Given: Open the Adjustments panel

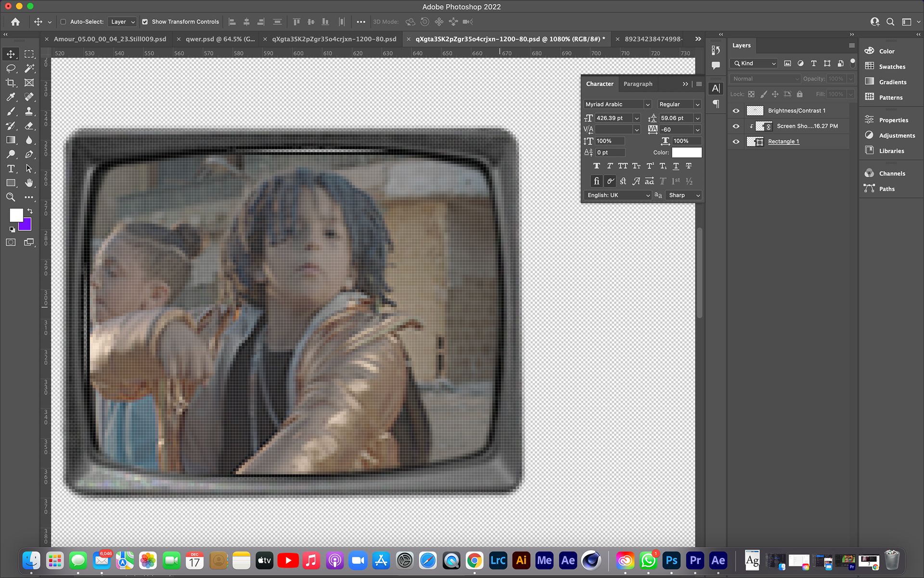Looking at the screenshot, I should (x=897, y=136).
